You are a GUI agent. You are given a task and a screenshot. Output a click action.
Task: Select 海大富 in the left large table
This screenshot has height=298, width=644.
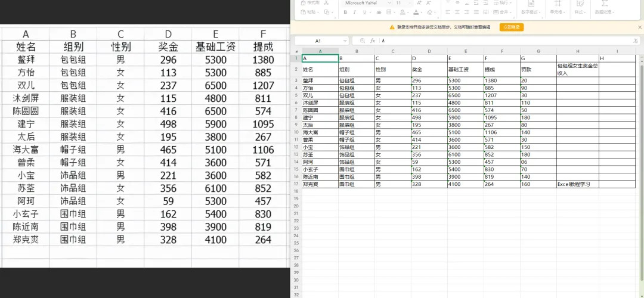[26, 150]
